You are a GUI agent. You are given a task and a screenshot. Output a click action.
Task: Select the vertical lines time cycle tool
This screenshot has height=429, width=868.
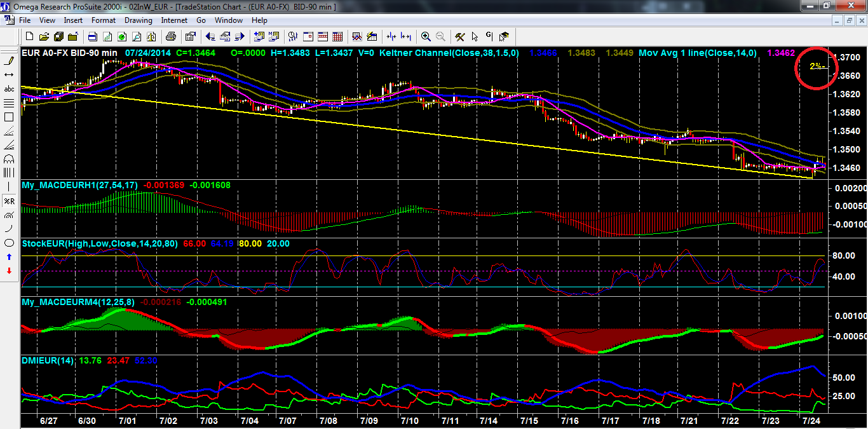pos(9,173)
